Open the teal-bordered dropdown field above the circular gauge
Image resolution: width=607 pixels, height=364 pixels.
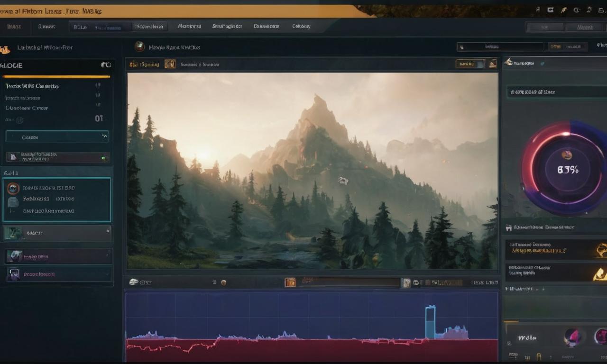coord(555,92)
